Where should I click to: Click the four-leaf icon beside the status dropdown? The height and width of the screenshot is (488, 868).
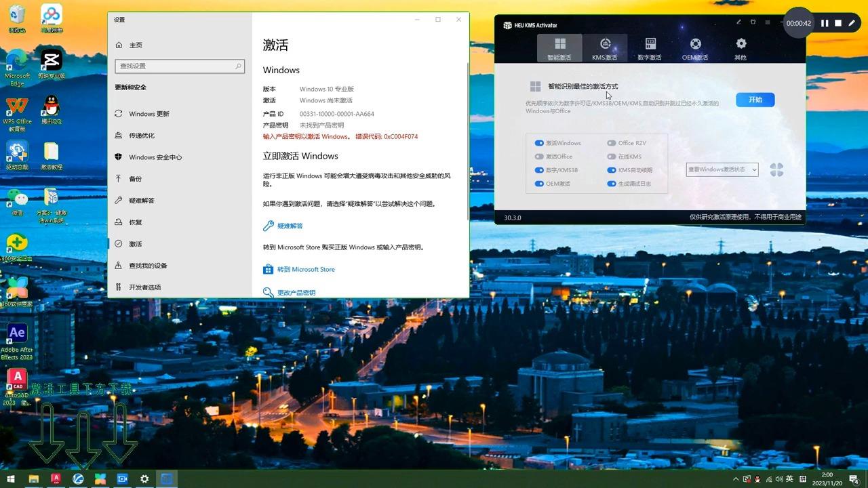click(776, 169)
